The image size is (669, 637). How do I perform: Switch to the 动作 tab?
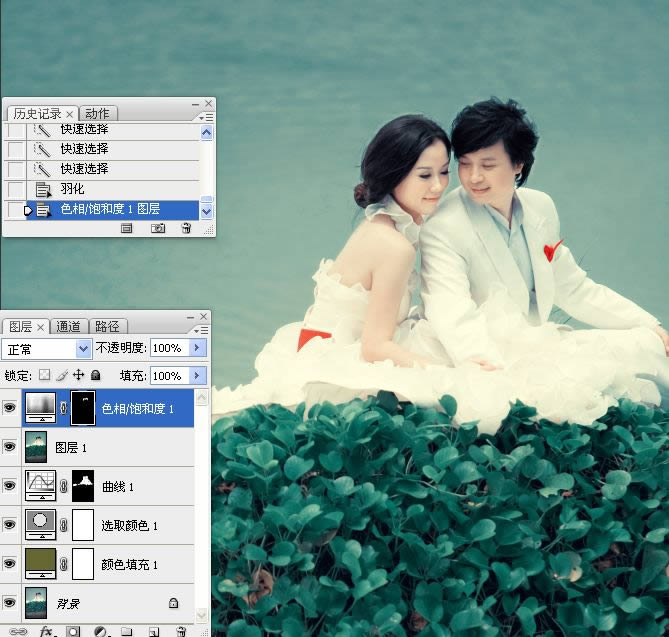click(x=97, y=113)
